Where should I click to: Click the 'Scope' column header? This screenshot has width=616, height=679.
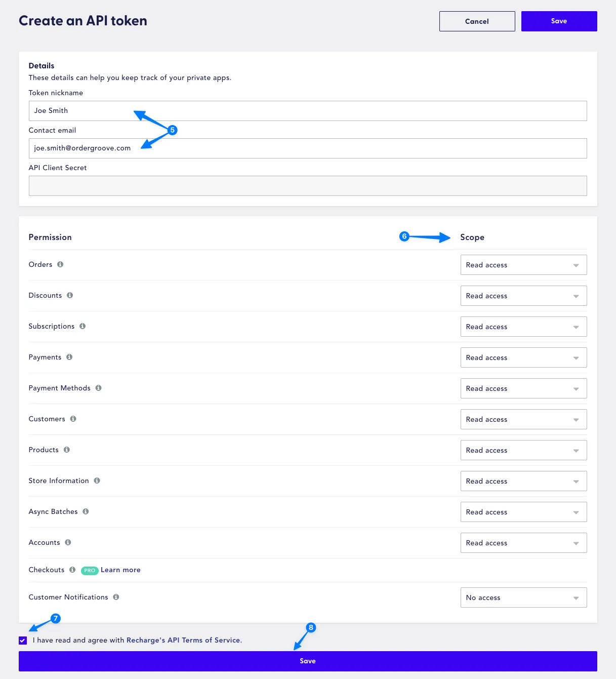472,237
